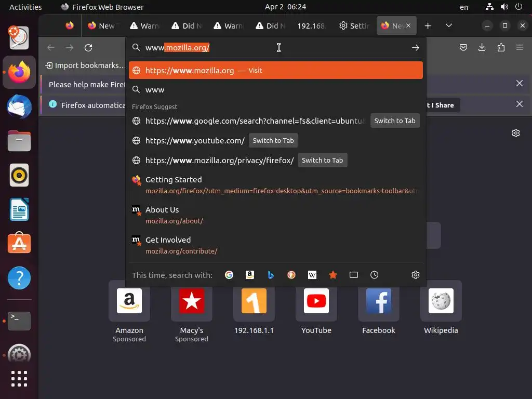Screen dimensions: 532x399
Task: Open search settings gear in dropdown
Action: tap(415, 275)
